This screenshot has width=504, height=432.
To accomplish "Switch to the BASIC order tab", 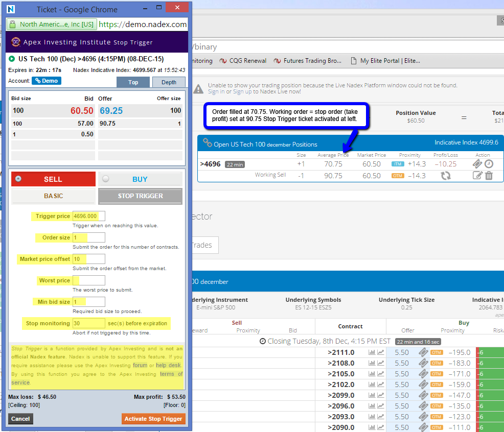I will click(53, 196).
